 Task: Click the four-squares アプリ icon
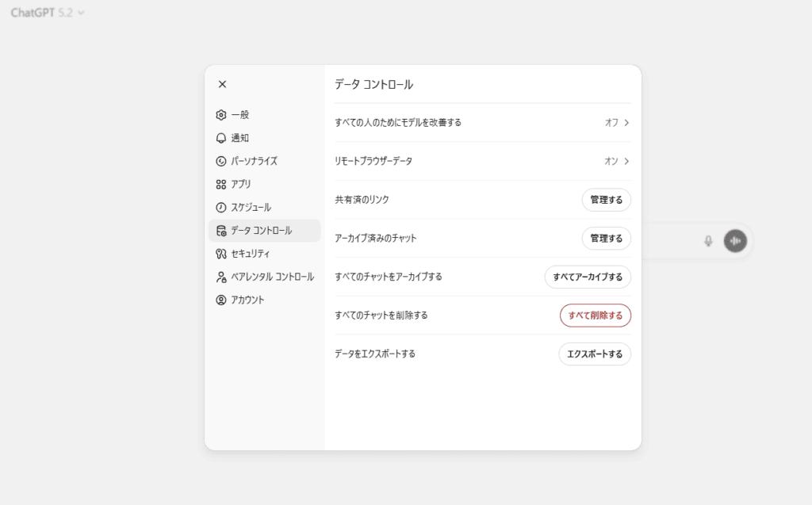point(221,184)
